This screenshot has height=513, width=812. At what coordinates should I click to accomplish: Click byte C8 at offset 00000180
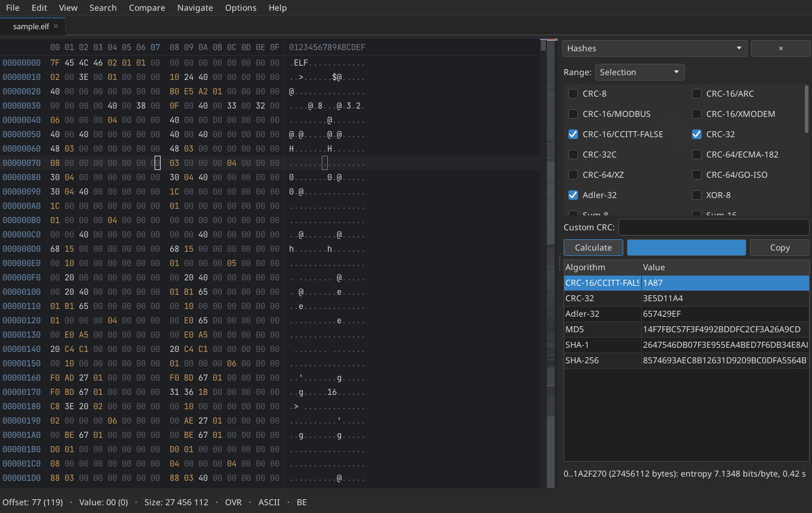55,406
